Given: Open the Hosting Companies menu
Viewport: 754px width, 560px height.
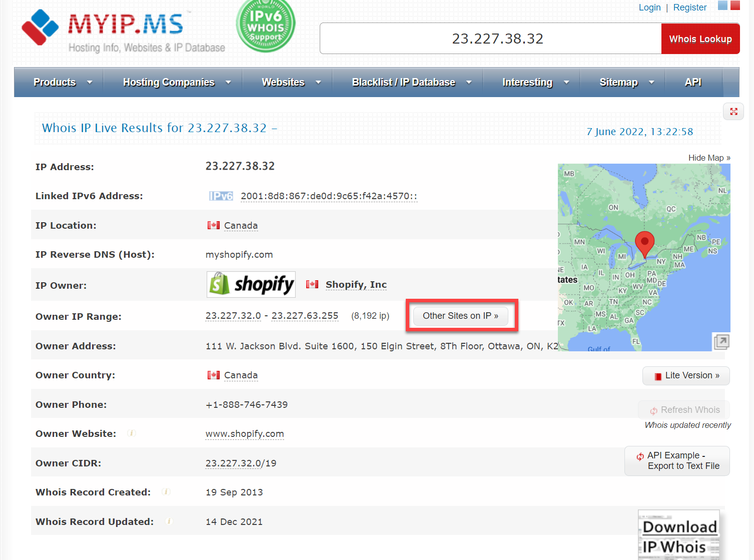Looking at the screenshot, I should click(x=169, y=82).
